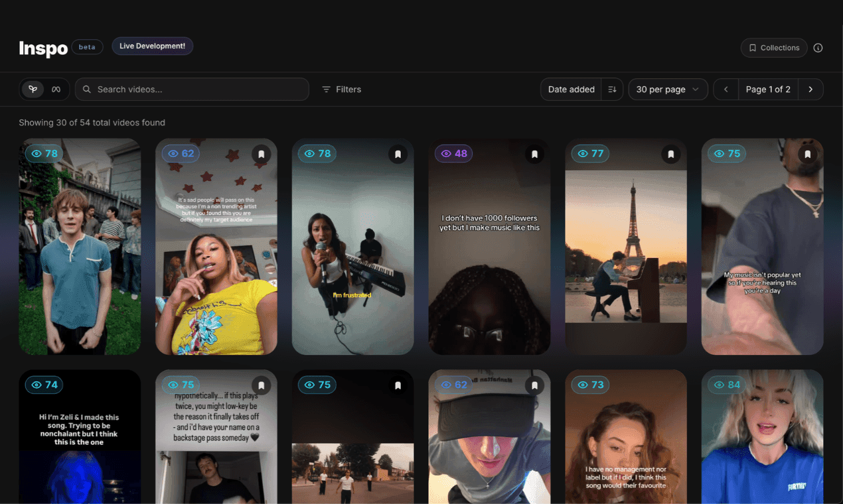Select the sprout icon mode toggle

pyautogui.click(x=33, y=89)
